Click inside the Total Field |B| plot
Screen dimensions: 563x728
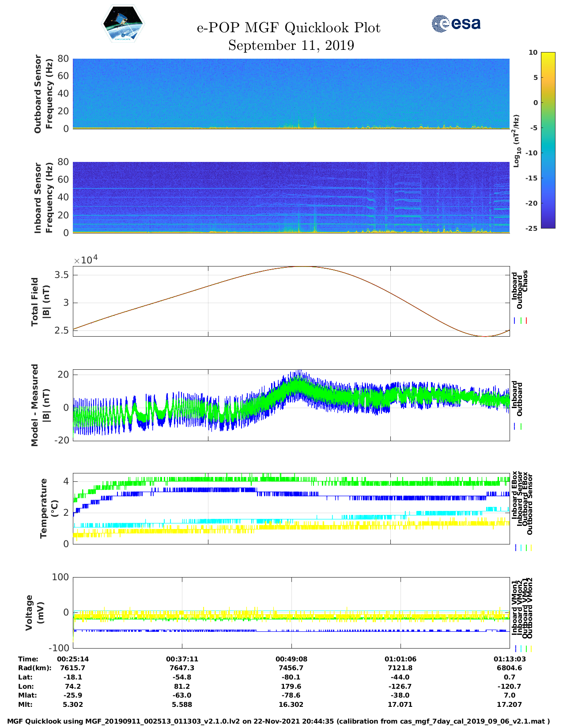(291, 301)
